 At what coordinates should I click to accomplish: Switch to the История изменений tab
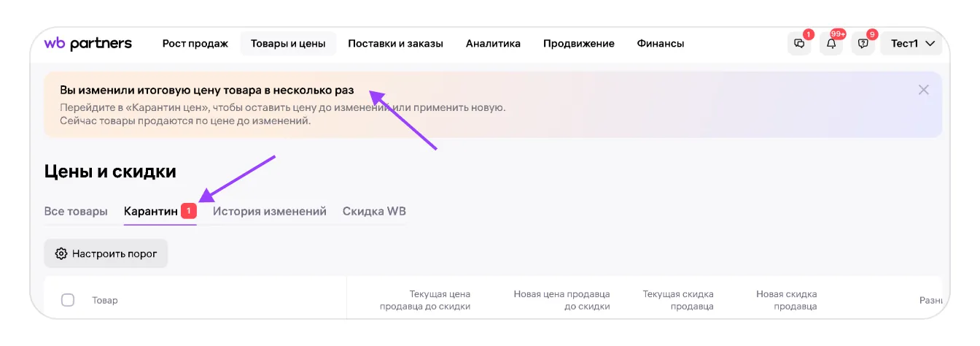point(269,212)
